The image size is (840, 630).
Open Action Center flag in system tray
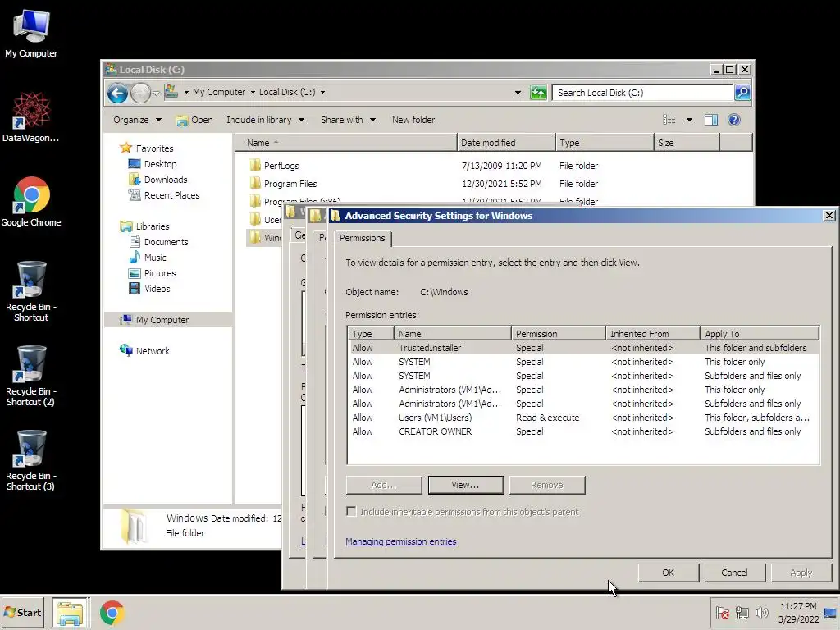pyautogui.click(x=722, y=613)
